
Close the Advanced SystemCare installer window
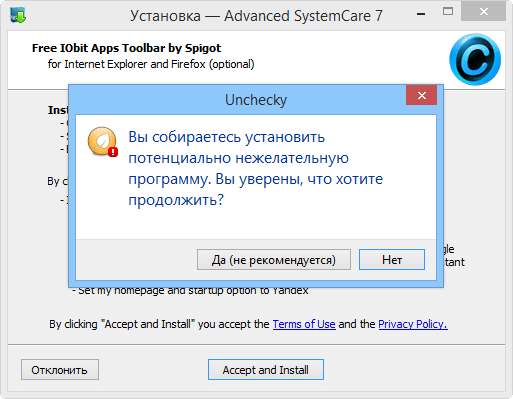click(483, 12)
